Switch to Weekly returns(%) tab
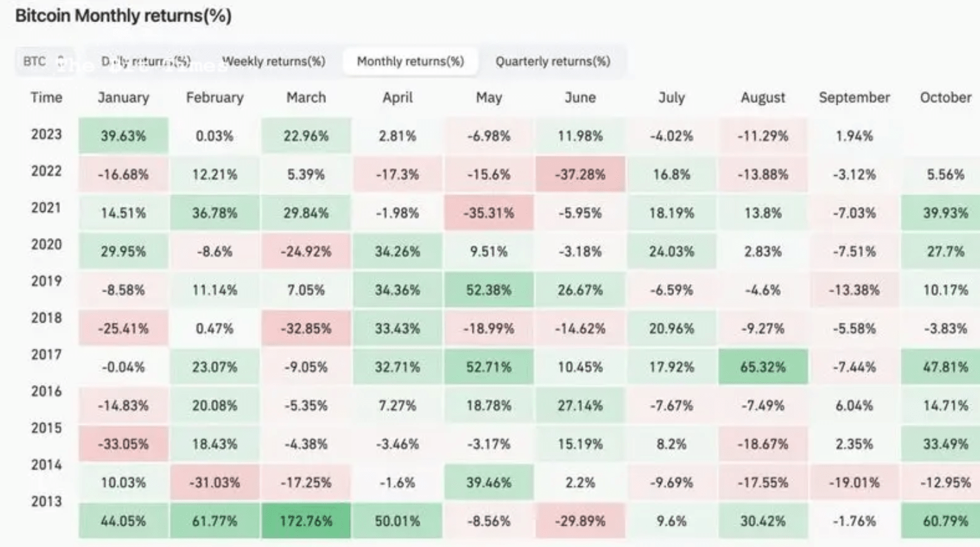The image size is (980, 547). [274, 61]
